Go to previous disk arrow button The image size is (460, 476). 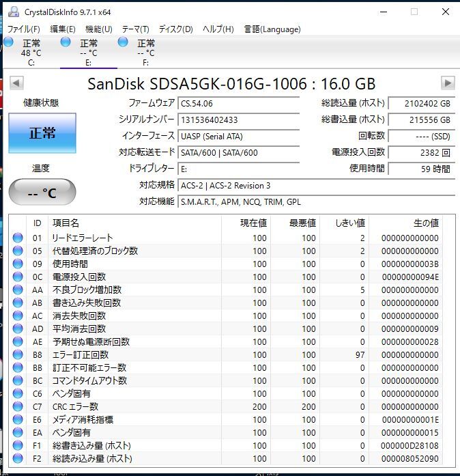pyautogui.click(x=16, y=83)
